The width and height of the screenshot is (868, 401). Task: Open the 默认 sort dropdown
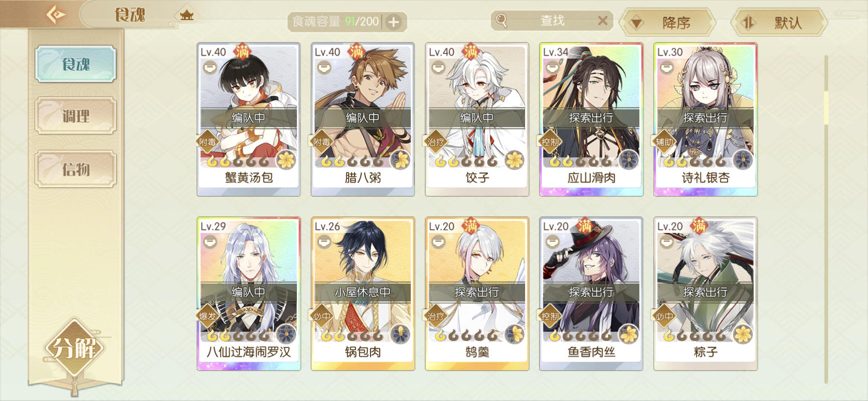pos(779,22)
